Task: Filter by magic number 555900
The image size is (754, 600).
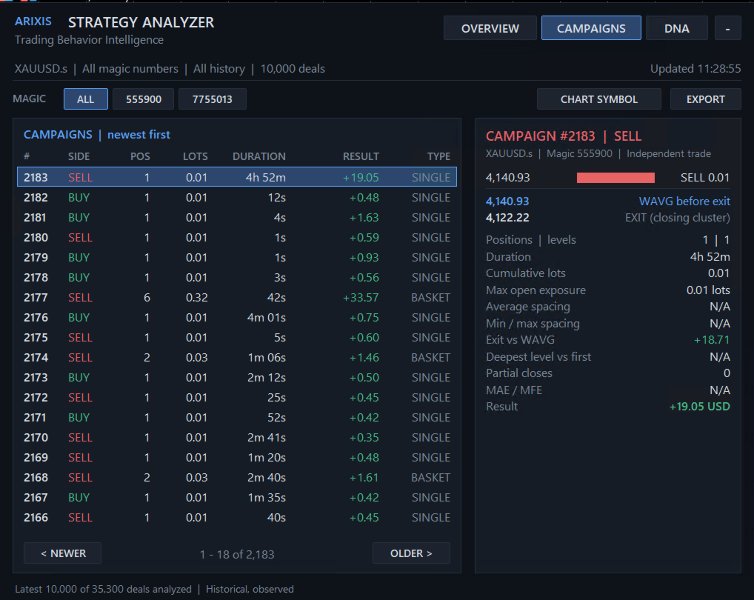Action: (x=143, y=99)
